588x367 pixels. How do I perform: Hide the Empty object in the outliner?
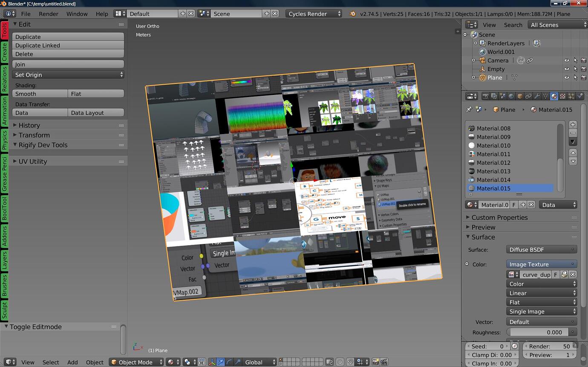pyautogui.click(x=567, y=69)
